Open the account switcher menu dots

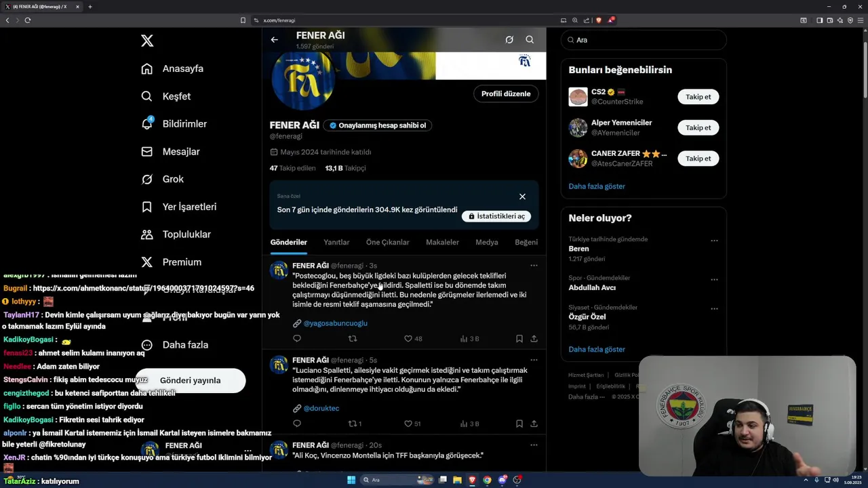248,450
